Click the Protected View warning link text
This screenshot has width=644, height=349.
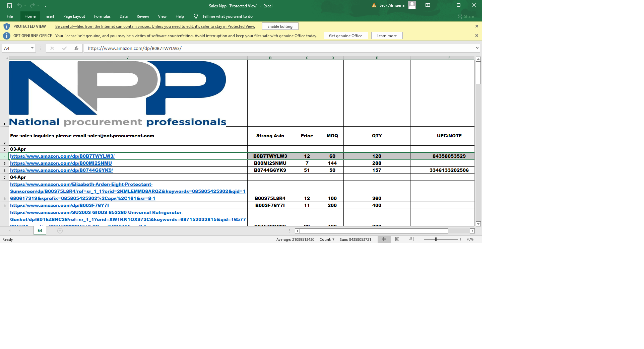tap(155, 26)
